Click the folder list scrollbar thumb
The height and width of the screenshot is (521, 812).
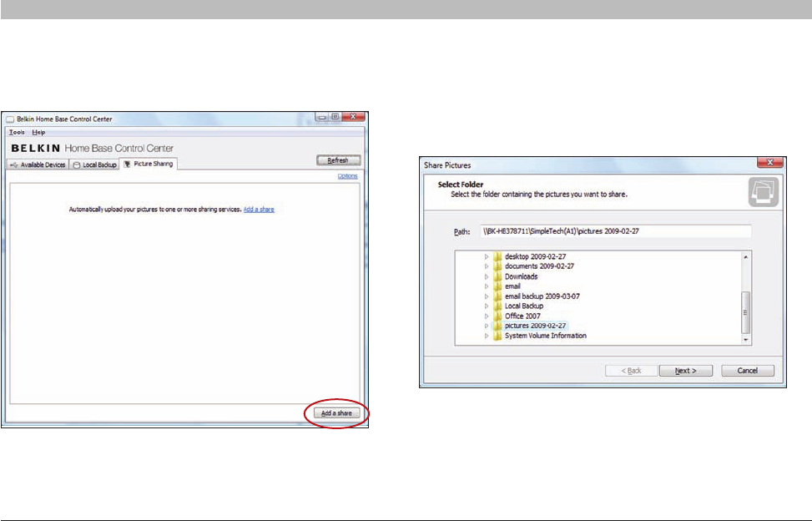point(746,312)
